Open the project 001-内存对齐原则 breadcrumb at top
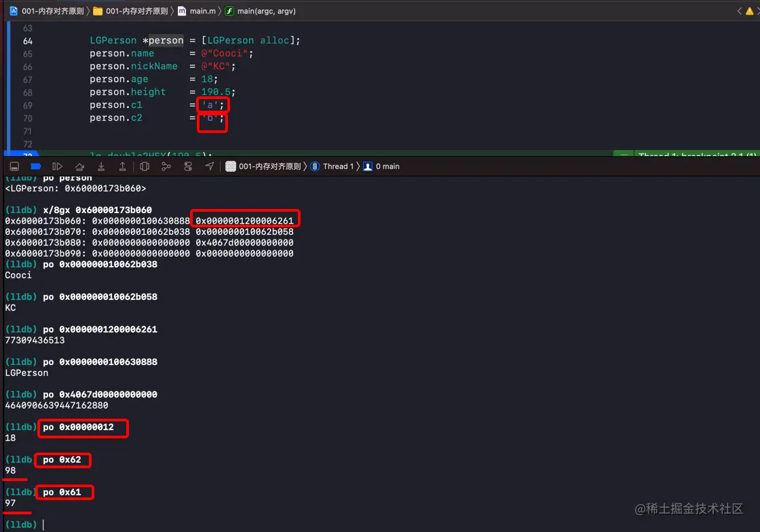The height and width of the screenshot is (532, 760). (47, 11)
